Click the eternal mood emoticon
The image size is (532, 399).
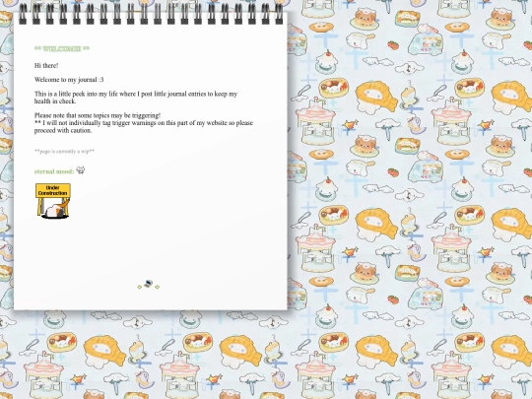pyautogui.click(x=81, y=169)
